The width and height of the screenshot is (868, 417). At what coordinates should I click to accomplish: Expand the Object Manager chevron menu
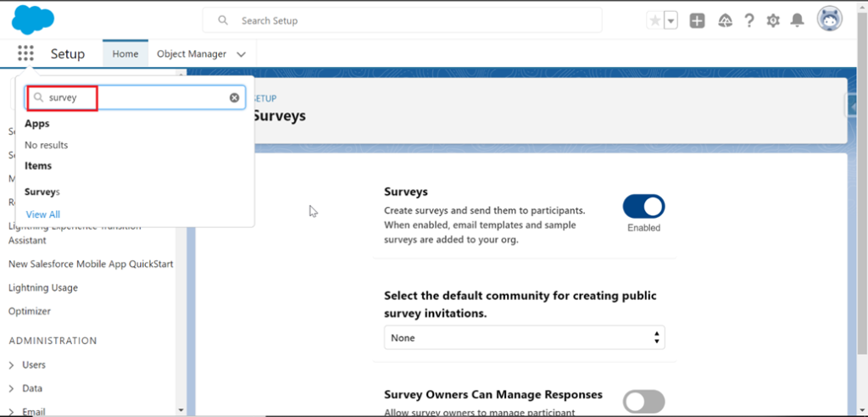pyautogui.click(x=241, y=54)
